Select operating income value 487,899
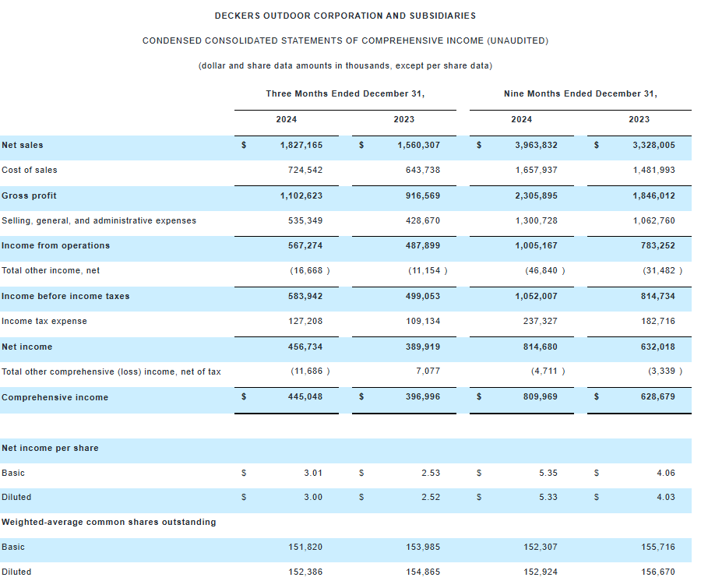The height and width of the screenshot is (588, 701). (423, 245)
